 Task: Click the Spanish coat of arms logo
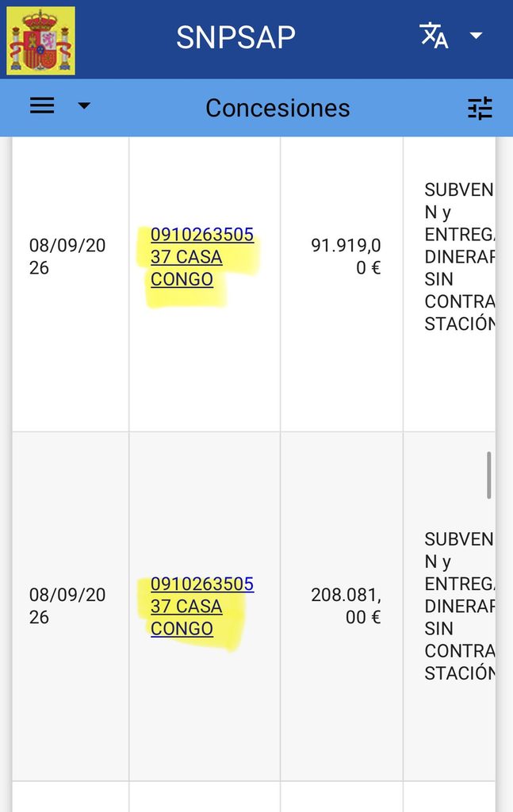[40, 41]
